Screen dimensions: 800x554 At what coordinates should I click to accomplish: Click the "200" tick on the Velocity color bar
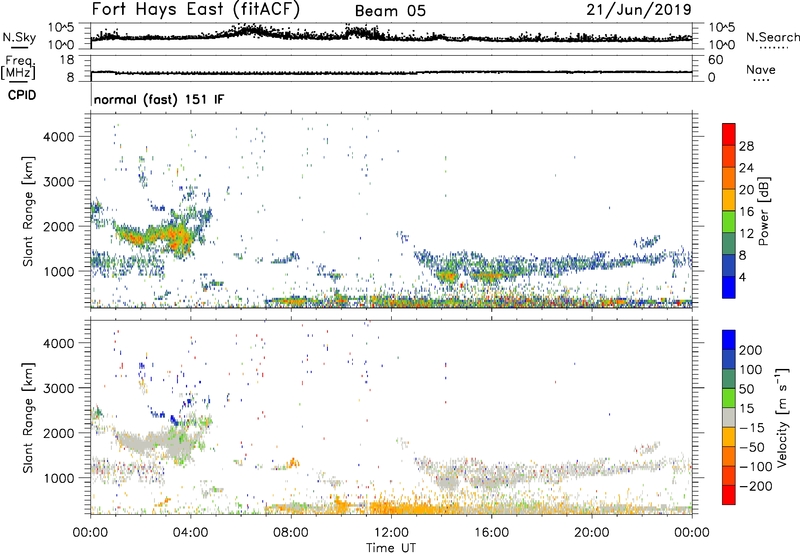750,350
